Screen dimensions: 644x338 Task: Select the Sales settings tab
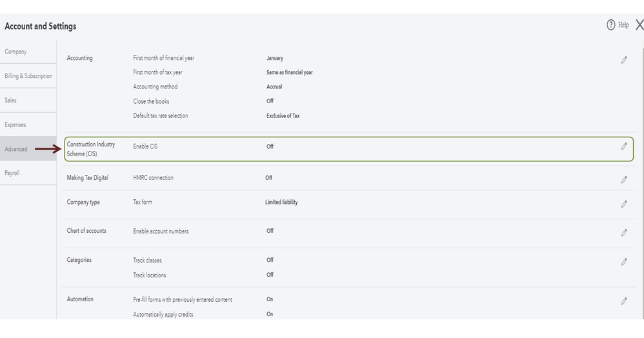click(x=11, y=101)
